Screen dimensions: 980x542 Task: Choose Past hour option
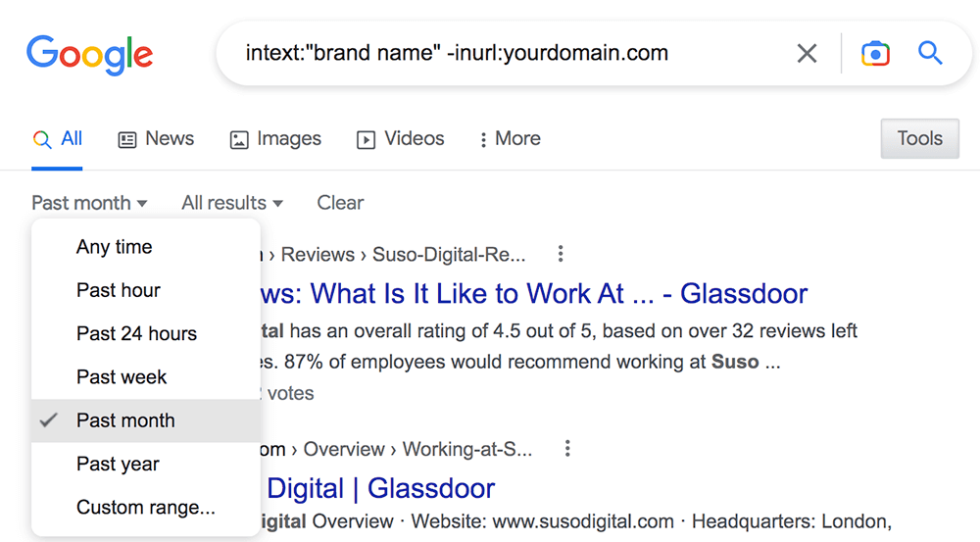pyautogui.click(x=146, y=290)
